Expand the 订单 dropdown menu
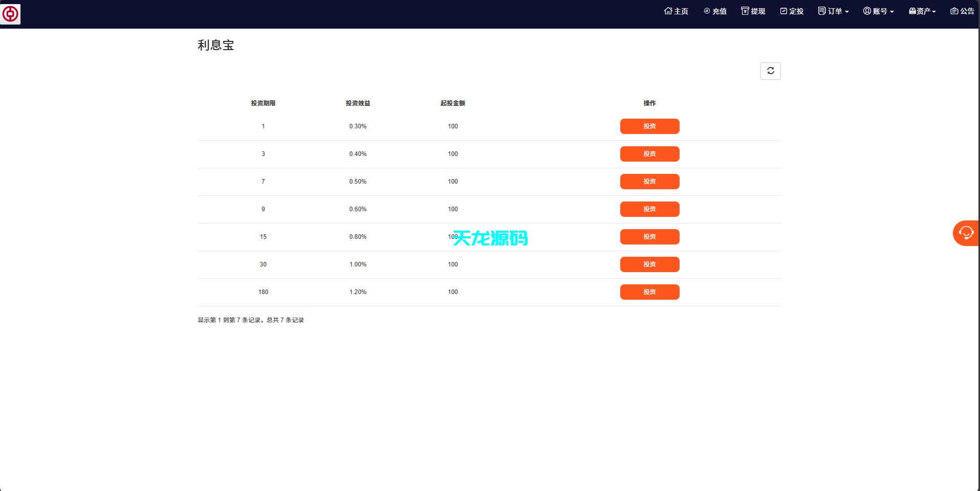 pos(833,11)
